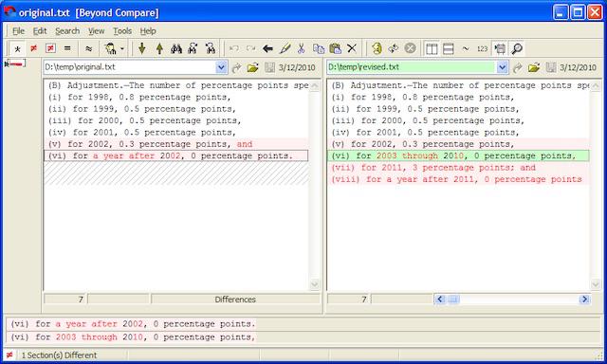Expand the original.txt path dropdown arrow
Screen dimensions: 607x364
[x=221, y=67]
